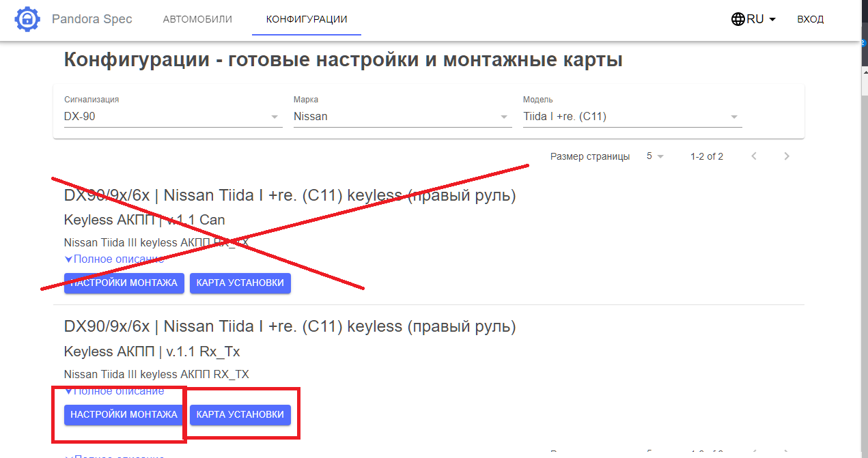Go to the next results page
868x458 pixels.
787,156
